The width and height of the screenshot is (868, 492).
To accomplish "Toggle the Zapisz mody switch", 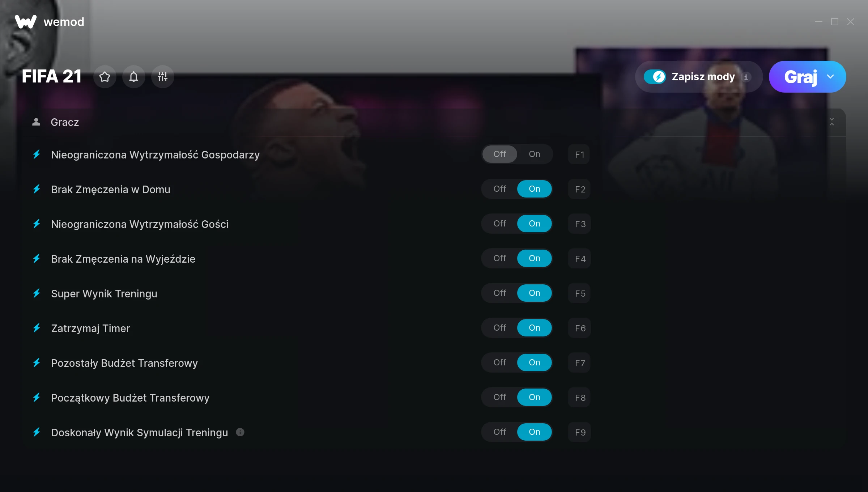I will coord(655,77).
